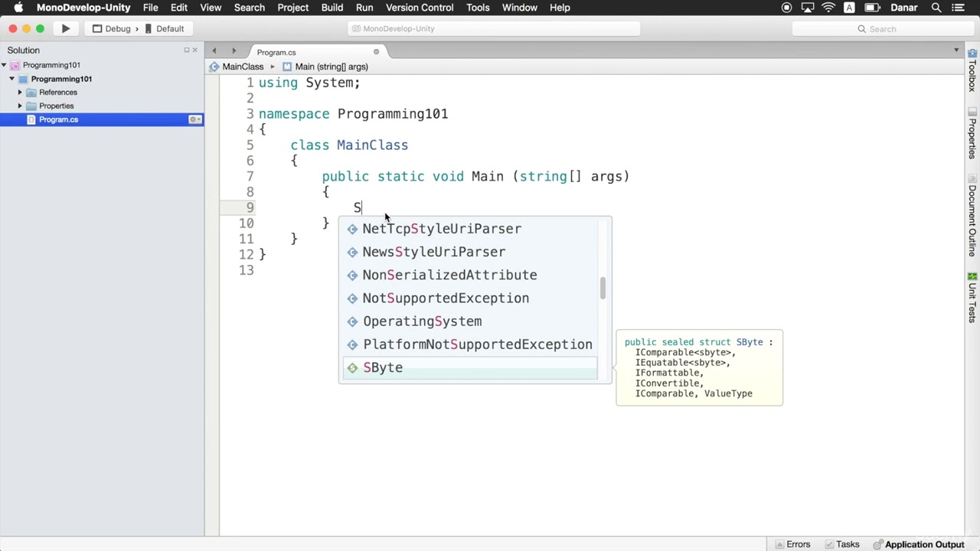
Task: Open the Project menu
Action: pyautogui.click(x=293, y=8)
